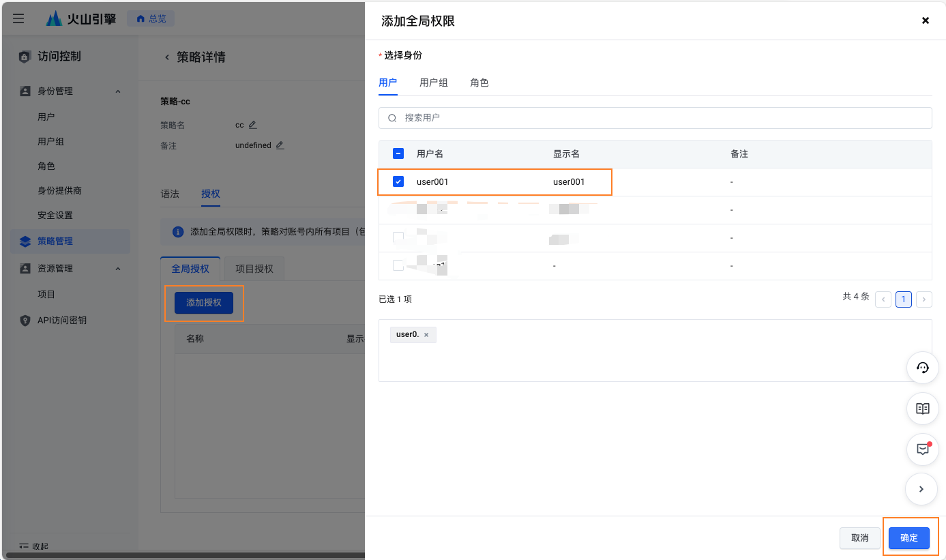Open 用户组 in the left sidebar
This screenshot has width=946, height=560.
[50, 141]
